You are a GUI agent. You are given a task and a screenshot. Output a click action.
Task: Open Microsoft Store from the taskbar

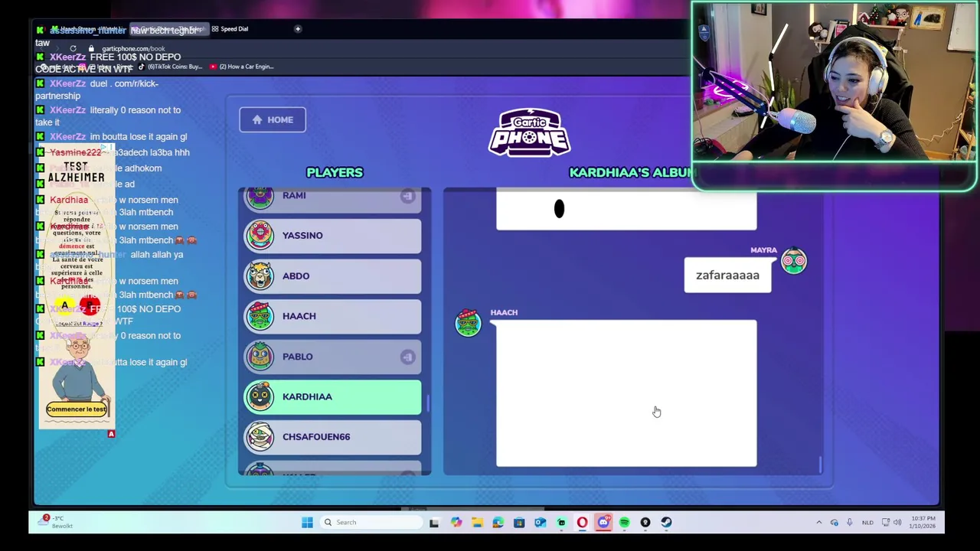click(x=519, y=523)
